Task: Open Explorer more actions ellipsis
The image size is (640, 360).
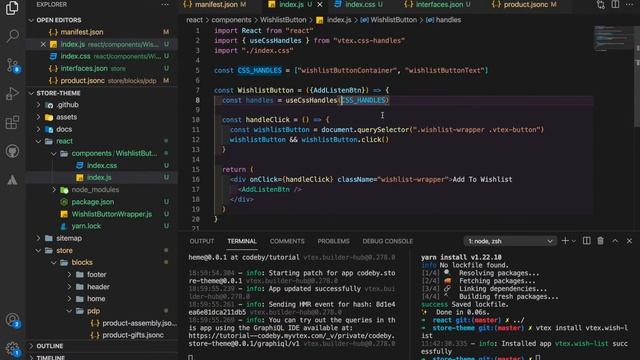Action: click(x=165, y=4)
